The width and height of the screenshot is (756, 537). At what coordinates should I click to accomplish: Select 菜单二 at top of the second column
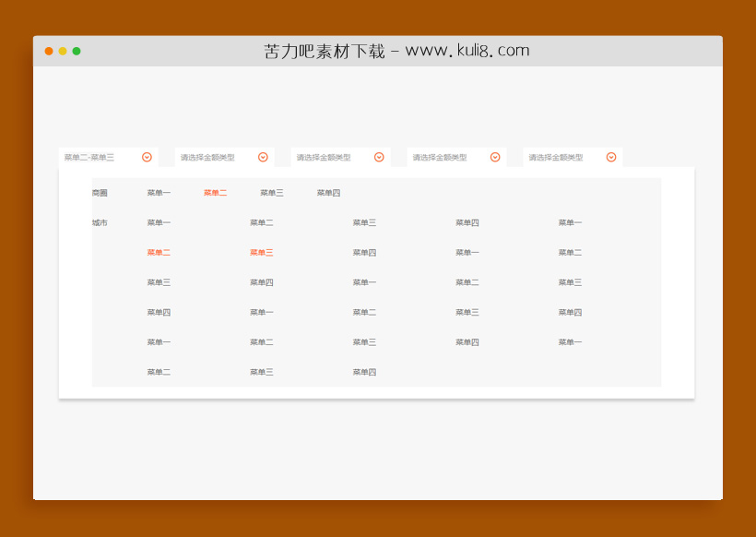(x=261, y=221)
